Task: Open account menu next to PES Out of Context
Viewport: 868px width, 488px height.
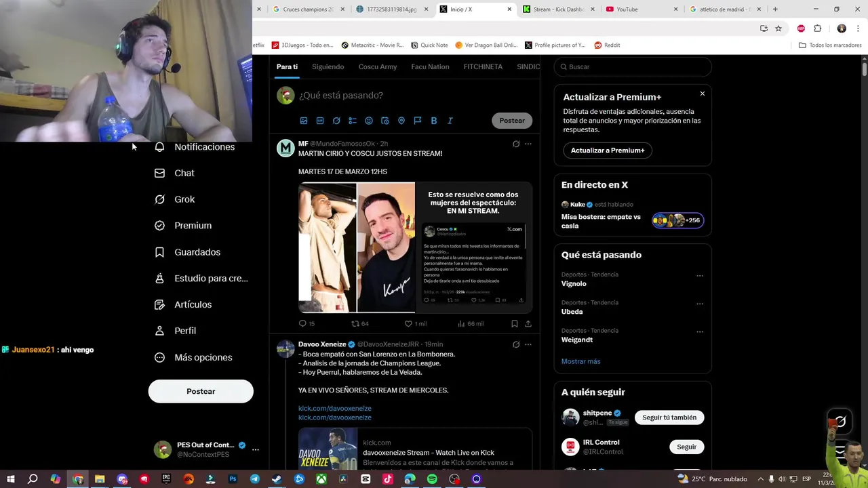Action: pos(256,449)
